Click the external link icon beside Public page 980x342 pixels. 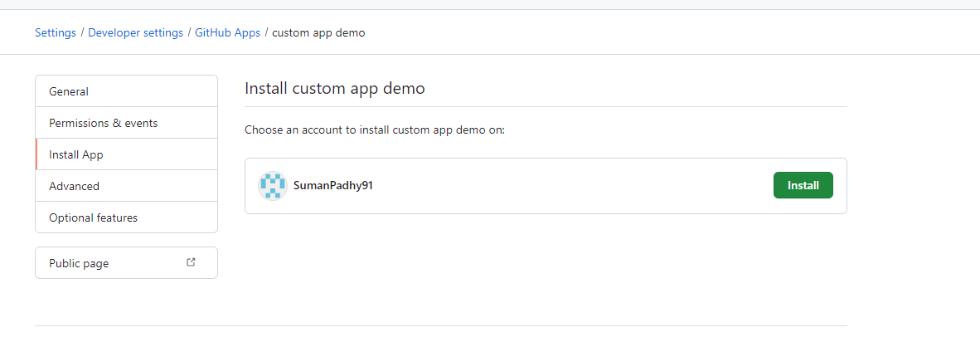click(x=192, y=262)
